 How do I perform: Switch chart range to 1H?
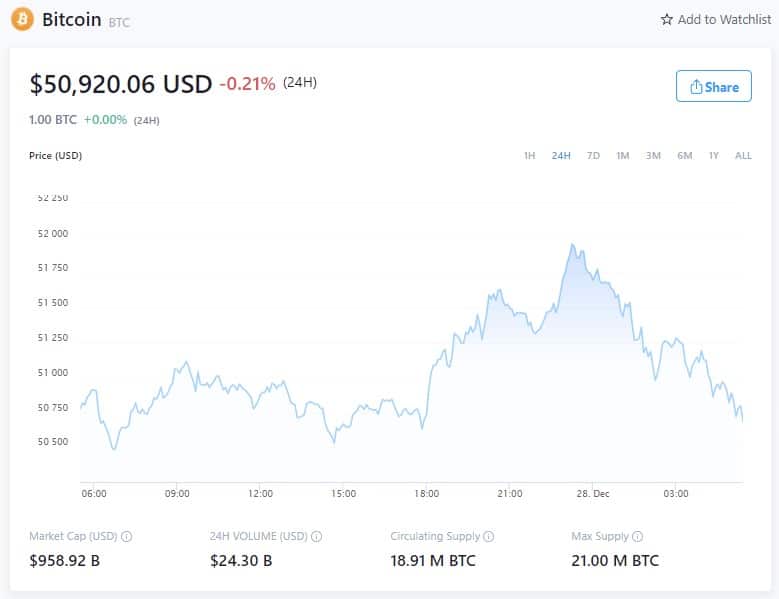[x=530, y=155]
